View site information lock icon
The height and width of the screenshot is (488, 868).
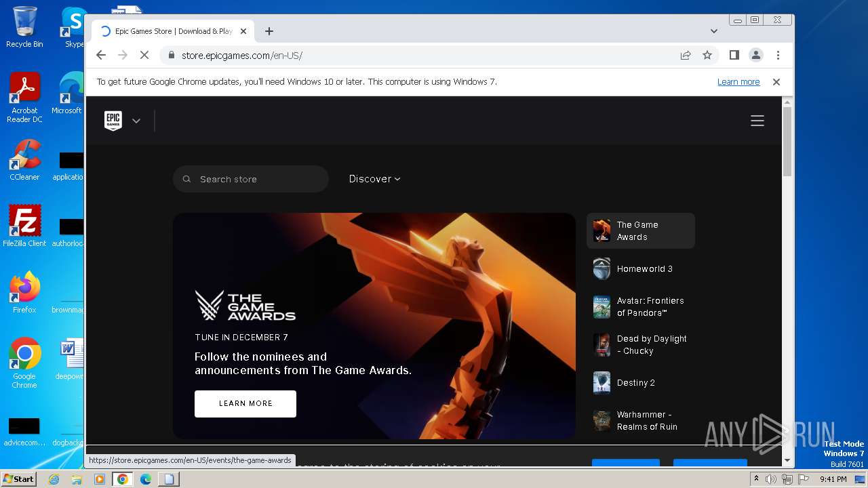pos(171,56)
